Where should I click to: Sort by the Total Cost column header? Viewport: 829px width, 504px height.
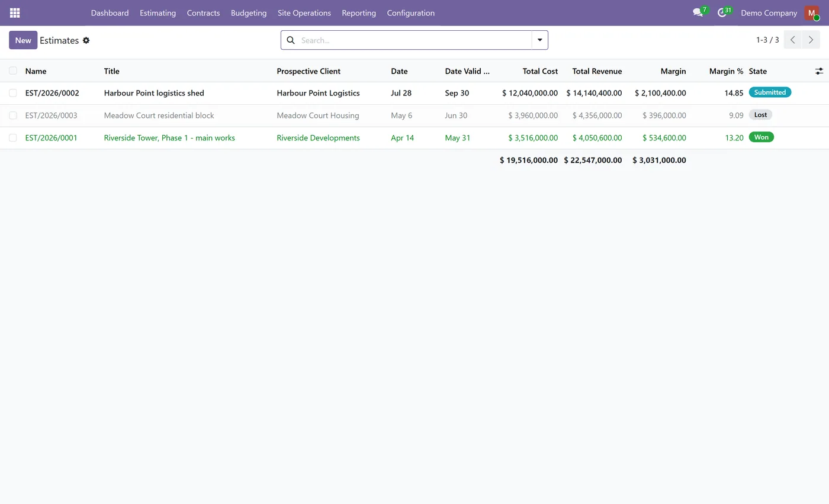[x=540, y=71]
